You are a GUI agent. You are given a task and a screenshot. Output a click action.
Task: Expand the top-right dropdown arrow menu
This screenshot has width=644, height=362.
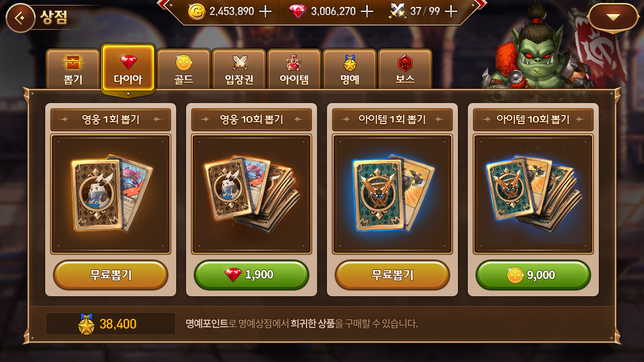click(613, 18)
